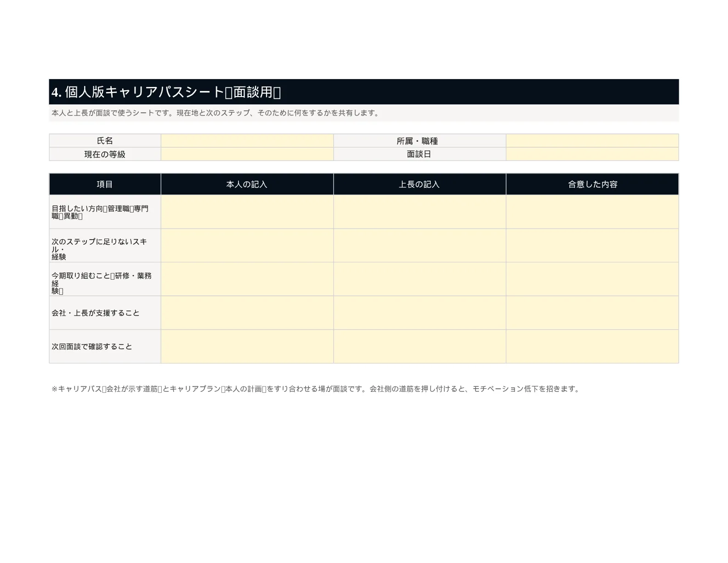Click 上長の記入 cell in 次回面談で確認すること row

click(x=420, y=346)
